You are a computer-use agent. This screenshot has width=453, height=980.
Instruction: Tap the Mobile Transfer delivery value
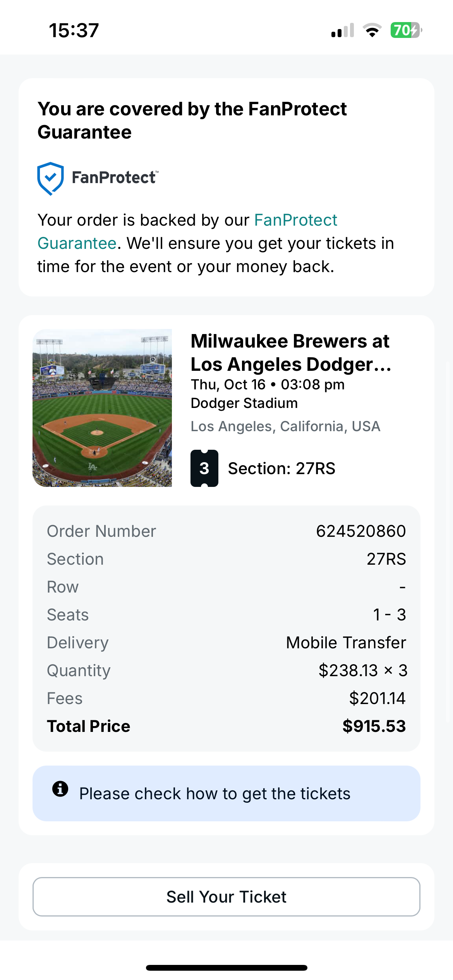[346, 643]
